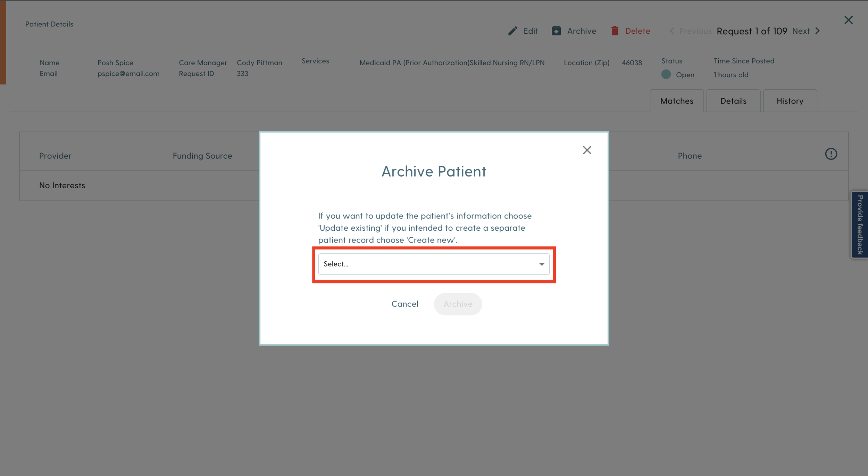Click the Next chevron arrow

pos(818,31)
